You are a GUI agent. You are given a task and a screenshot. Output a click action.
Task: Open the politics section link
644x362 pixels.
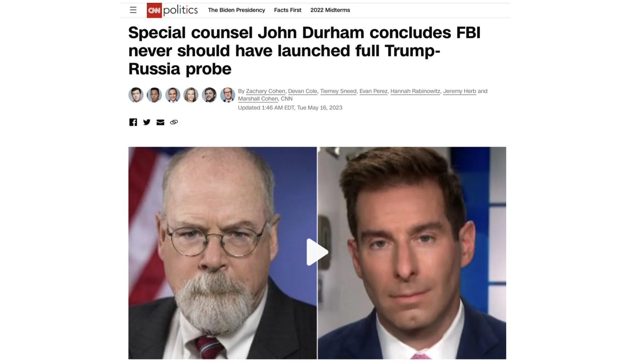(x=180, y=10)
